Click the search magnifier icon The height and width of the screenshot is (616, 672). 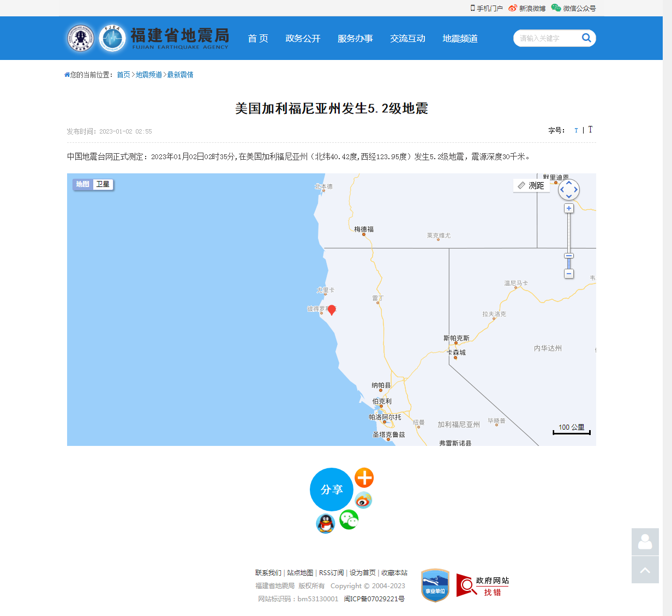pyautogui.click(x=586, y=38)
